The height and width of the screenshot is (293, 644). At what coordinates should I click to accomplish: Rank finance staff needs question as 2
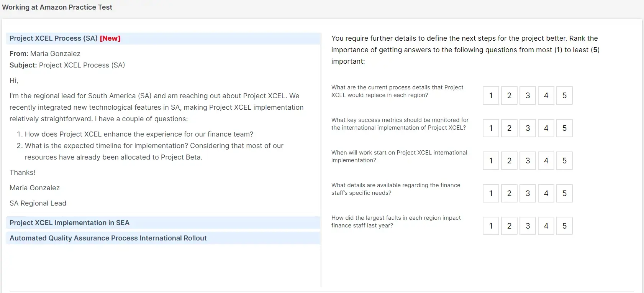point(509,193)
